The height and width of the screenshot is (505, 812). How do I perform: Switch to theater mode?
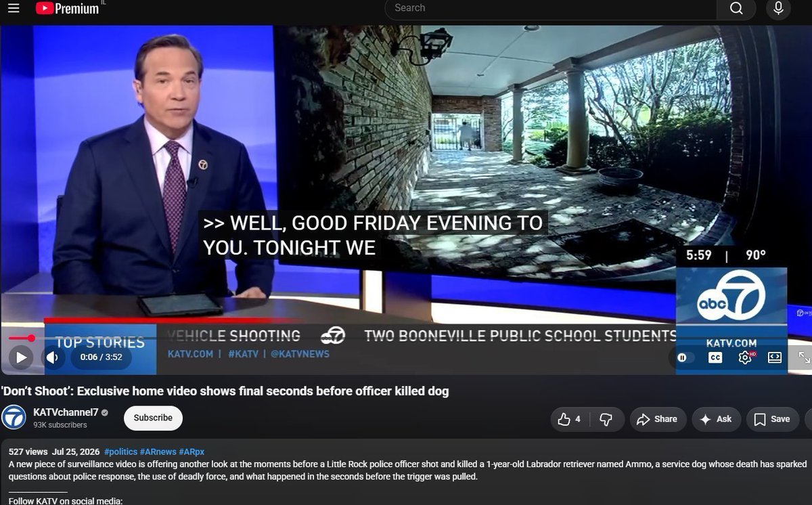click(x=775, y=357)
